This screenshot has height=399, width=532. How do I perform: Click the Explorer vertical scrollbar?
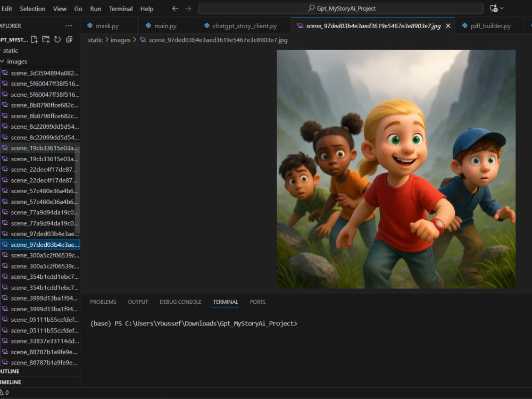click(77, 190)
